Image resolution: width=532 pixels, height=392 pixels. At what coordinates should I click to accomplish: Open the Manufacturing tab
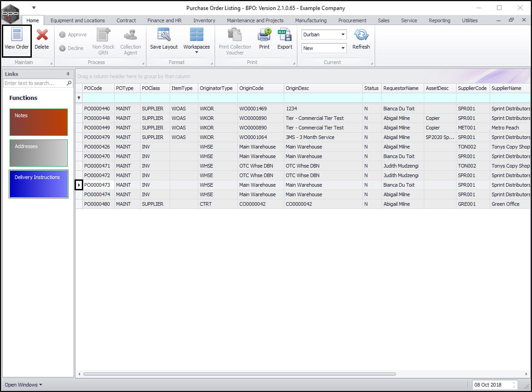pyautogui.click(x=311, y=20)
